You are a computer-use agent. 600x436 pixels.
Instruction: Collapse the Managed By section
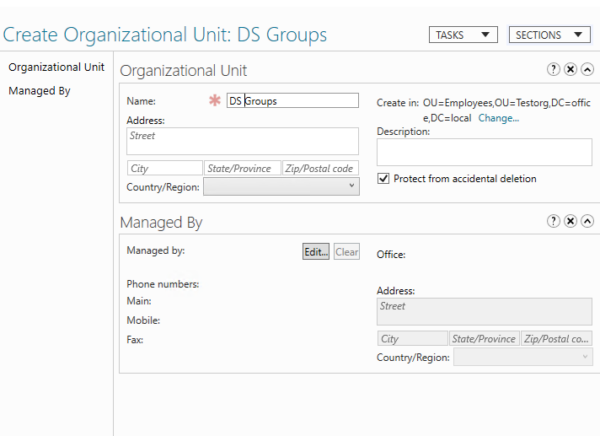pyautogui.click(x=587, y=221)
